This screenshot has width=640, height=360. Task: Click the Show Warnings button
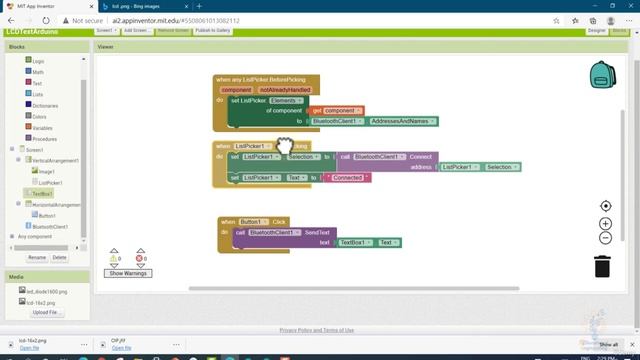[x=128, y=273]
